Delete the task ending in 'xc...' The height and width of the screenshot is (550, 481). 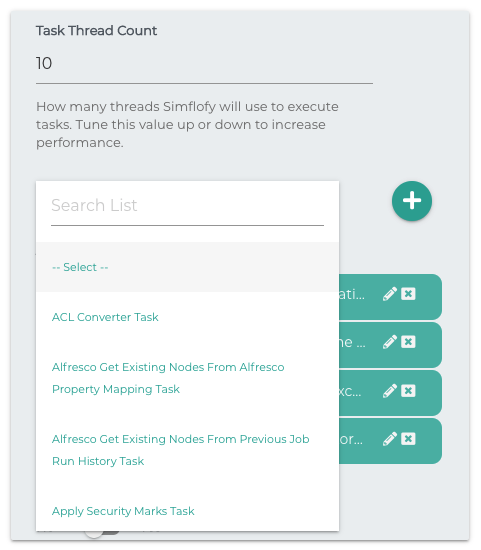(408, 390)
